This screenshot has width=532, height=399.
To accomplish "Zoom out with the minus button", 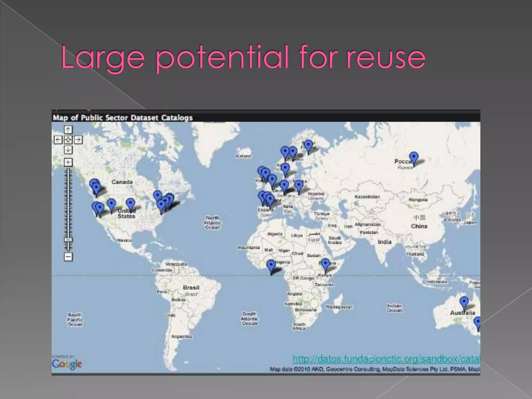I will click(68, 257).
